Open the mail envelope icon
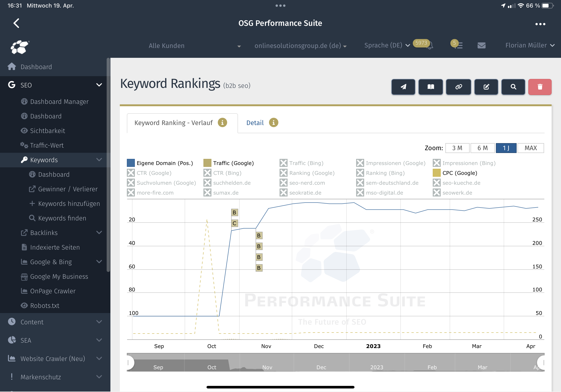The image size is (561, 392). coord(481,45)
